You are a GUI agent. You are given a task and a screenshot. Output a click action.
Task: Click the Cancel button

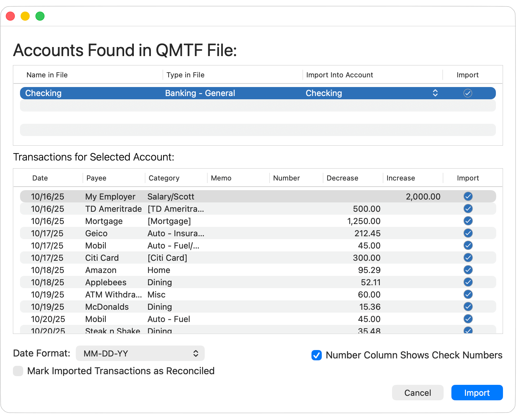418,393
